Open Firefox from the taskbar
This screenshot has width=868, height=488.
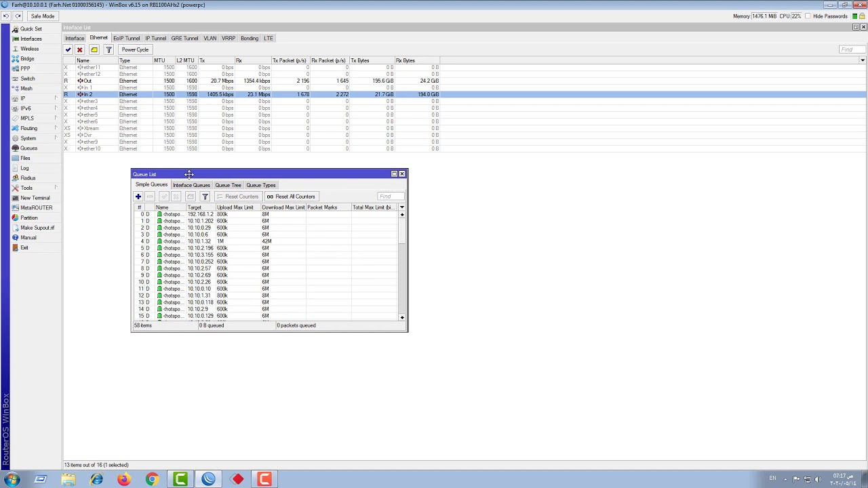coord(124,480)
